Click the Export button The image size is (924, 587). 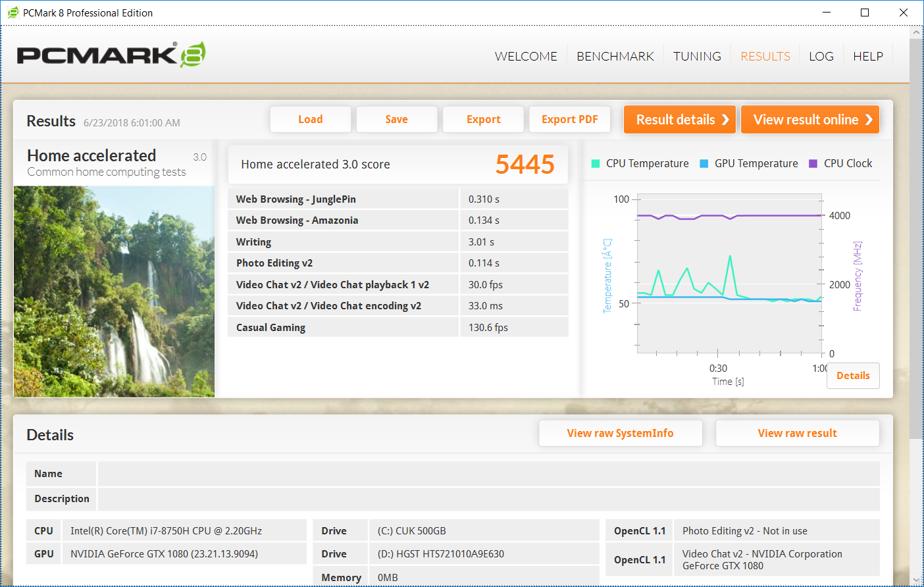(x=484, y=119)
